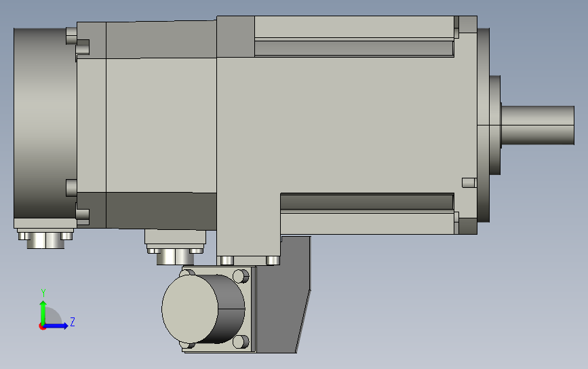
Task: Select the round front mounting flange near shaft
Action: (484, 125)
